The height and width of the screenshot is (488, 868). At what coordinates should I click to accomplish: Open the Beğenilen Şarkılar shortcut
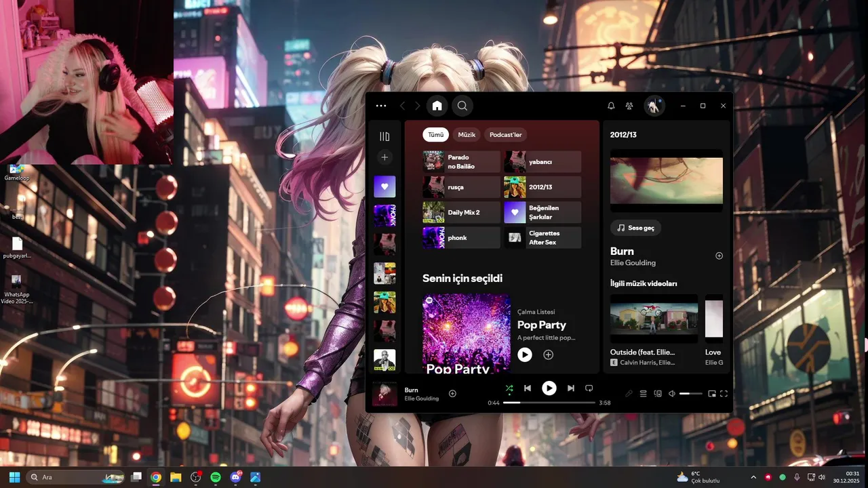coord(542,212)
